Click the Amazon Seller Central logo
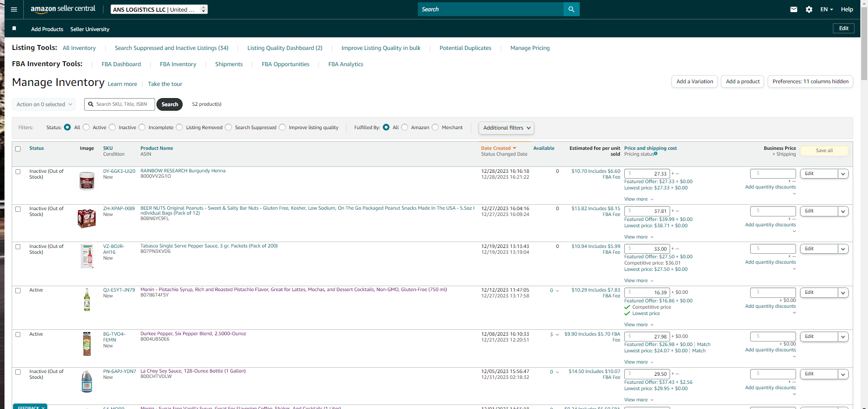This screenshot has height=409, width=868. (63, 9)
